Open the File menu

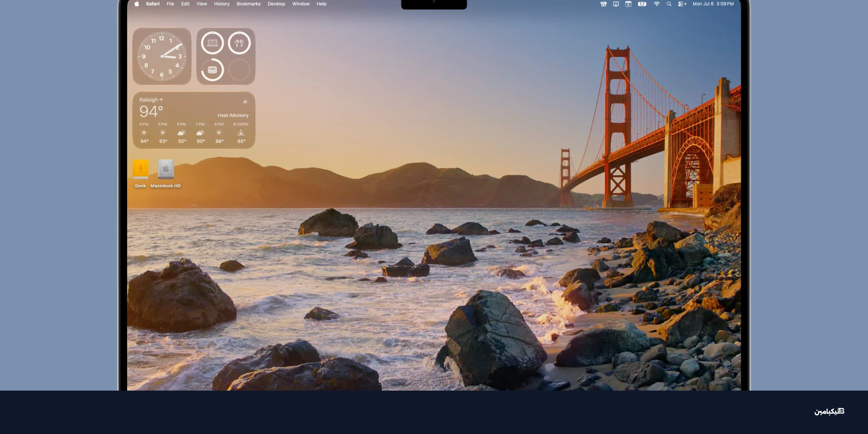[170, 4]
